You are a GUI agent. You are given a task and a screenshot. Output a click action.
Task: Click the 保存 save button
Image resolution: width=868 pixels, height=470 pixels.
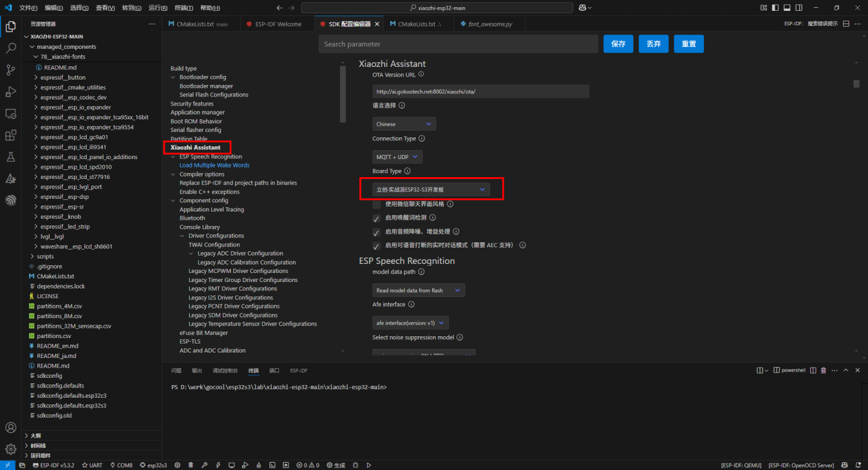[618, 44]
